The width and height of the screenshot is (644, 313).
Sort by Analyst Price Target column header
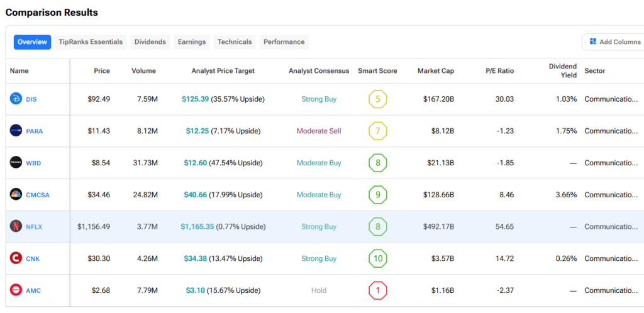(223, 70)
